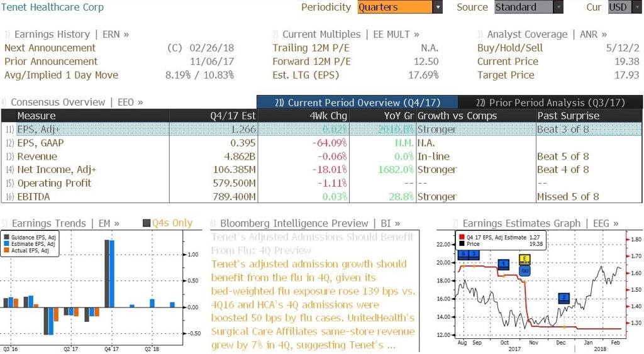Click Net Income YoY growth 1682.0%
Viewport: 644px width, 354px height.
[396, 169]
